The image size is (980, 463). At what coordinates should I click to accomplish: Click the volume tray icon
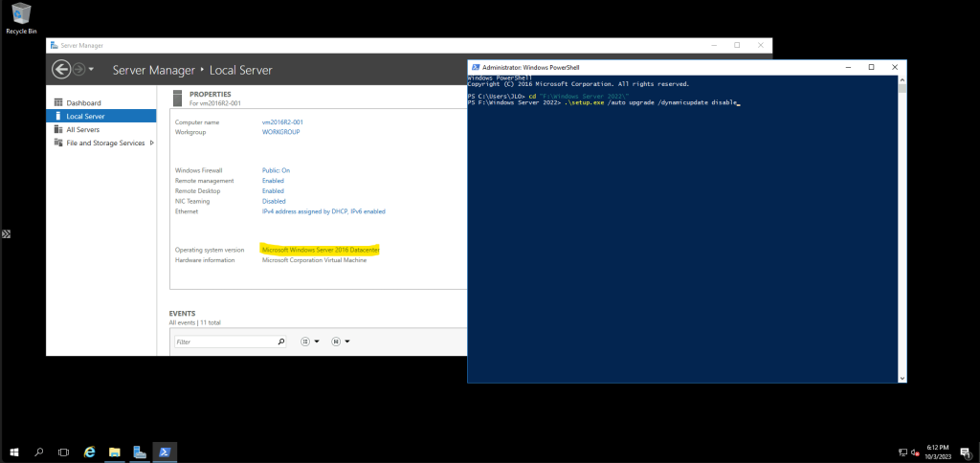(x=914, y=452)
